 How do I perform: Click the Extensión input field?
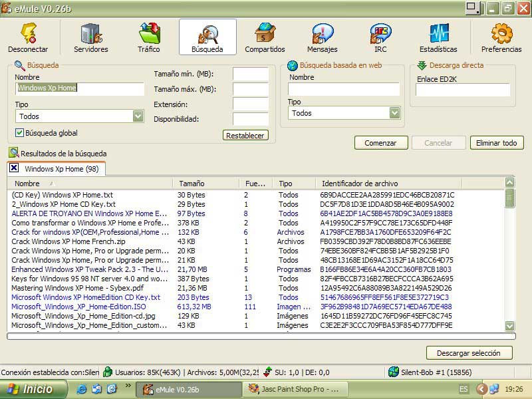251,104
